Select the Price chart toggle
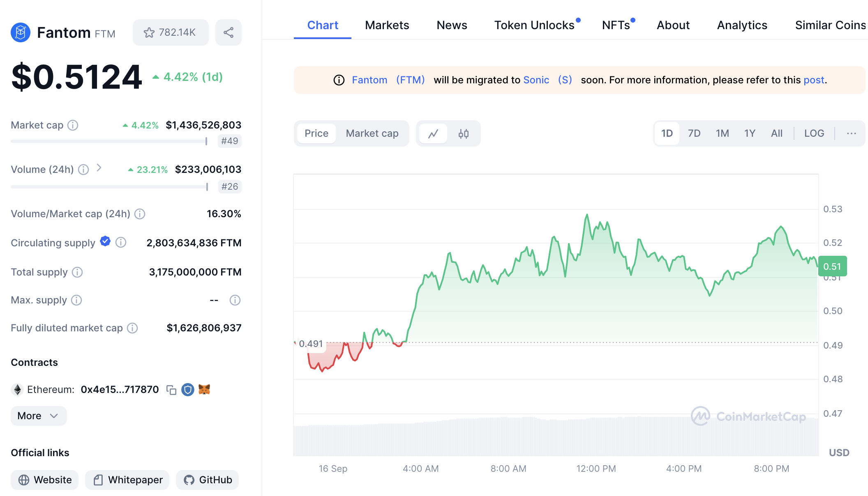This screenshot has width=868, height=496. click(316, 133)
